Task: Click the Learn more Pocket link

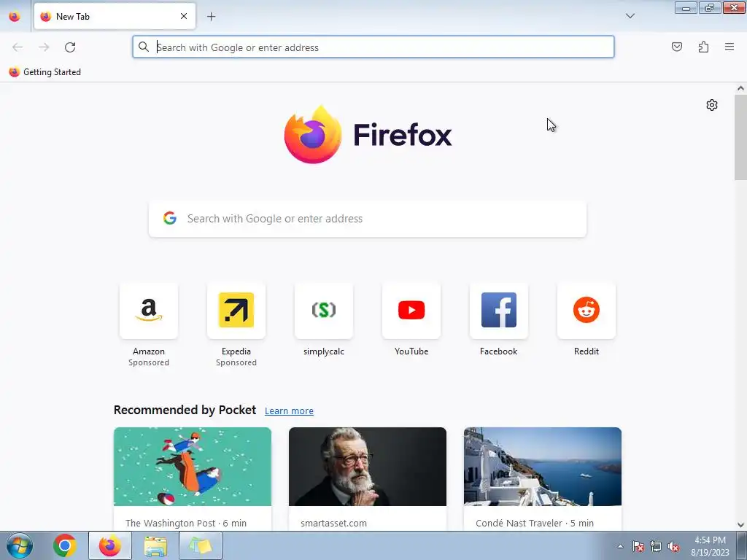Action: (x=289, y=411)
